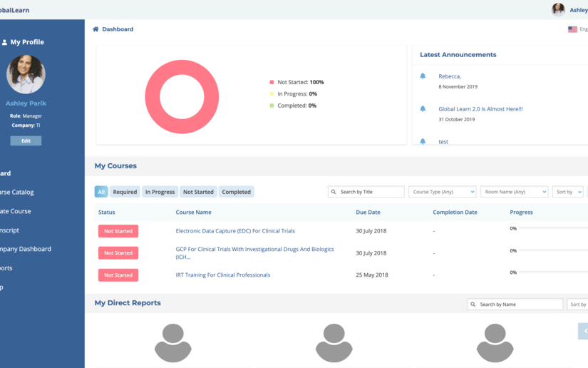Click the home icon beside Dashboard
This screenshot has height=368, width=588.
[96, 29]
